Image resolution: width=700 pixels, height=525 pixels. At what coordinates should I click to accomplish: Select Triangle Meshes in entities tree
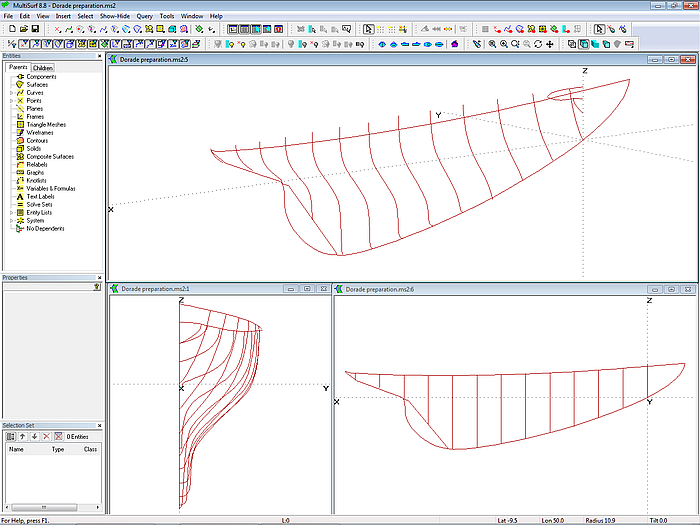pyautogui.click(x=46, y=125)
